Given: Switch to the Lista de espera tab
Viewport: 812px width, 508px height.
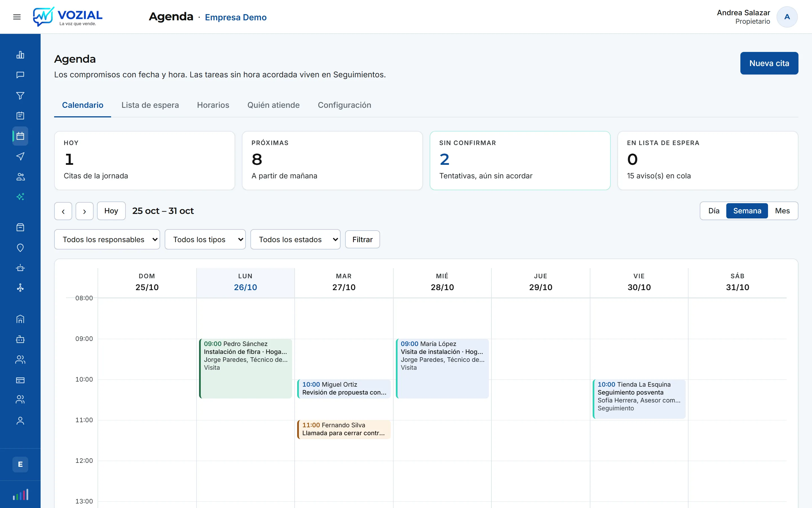Looking at the screenshot, I should click(x=150, y=105).
